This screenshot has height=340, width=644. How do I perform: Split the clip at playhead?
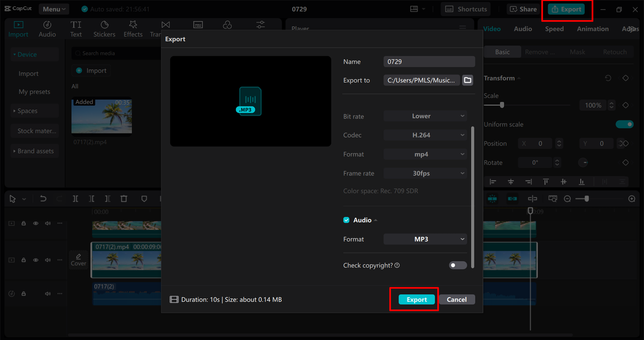coord(75,199)
